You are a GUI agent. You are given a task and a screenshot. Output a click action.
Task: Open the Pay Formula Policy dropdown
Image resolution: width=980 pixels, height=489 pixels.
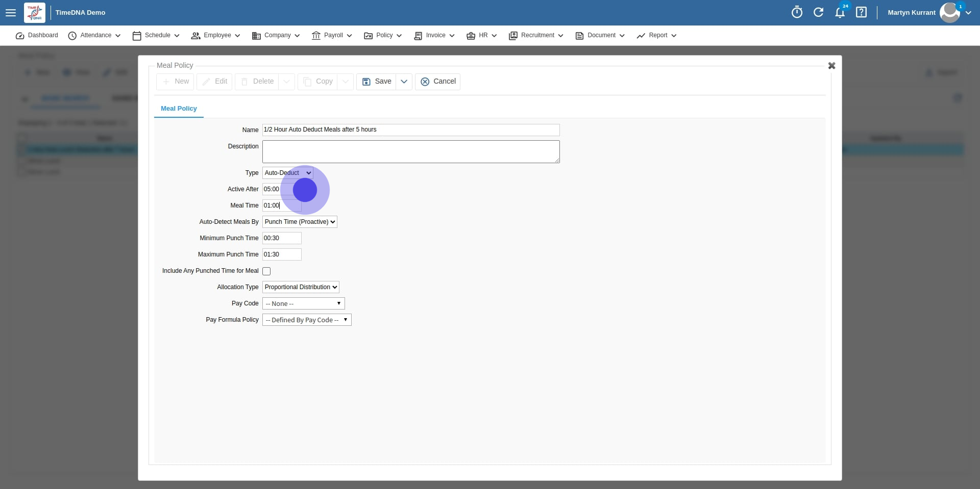(x=307, y=320)
